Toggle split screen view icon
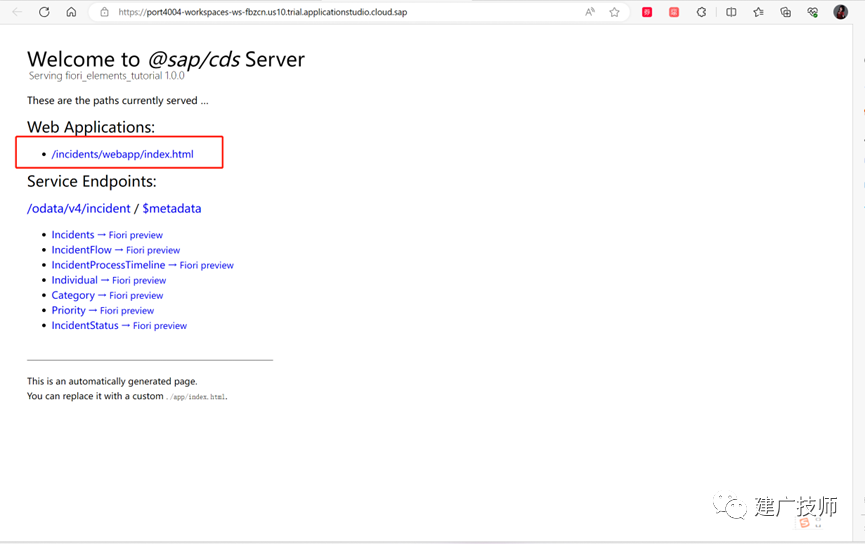Screen dimensions: 865x544 [731, 12]
